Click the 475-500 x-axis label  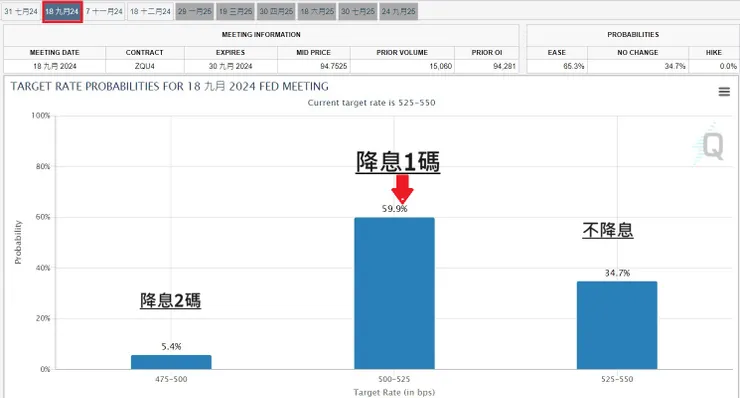click(x=171, y=379)
